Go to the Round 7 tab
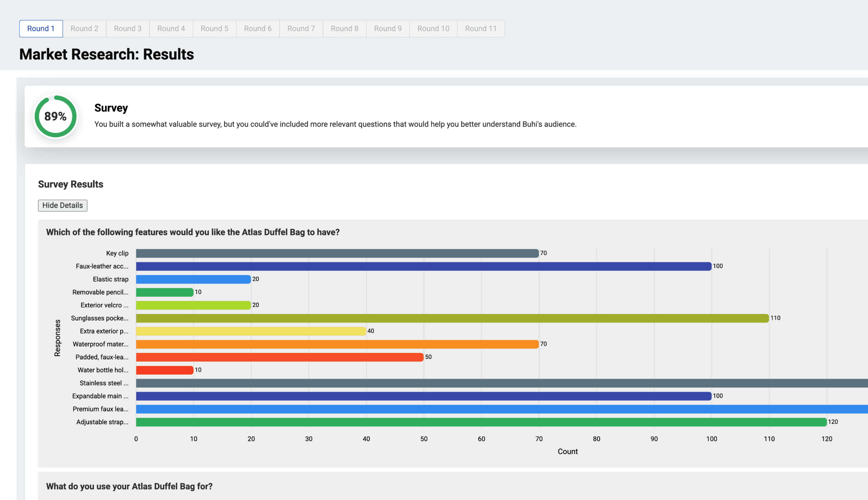This screenshot has height=500, width=868. pos(301,28)
